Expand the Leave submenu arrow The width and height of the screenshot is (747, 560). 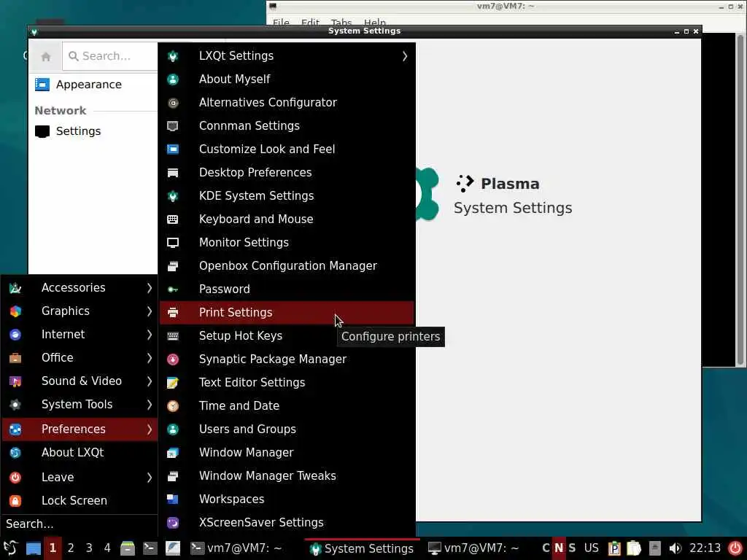(x=149, y=477)
